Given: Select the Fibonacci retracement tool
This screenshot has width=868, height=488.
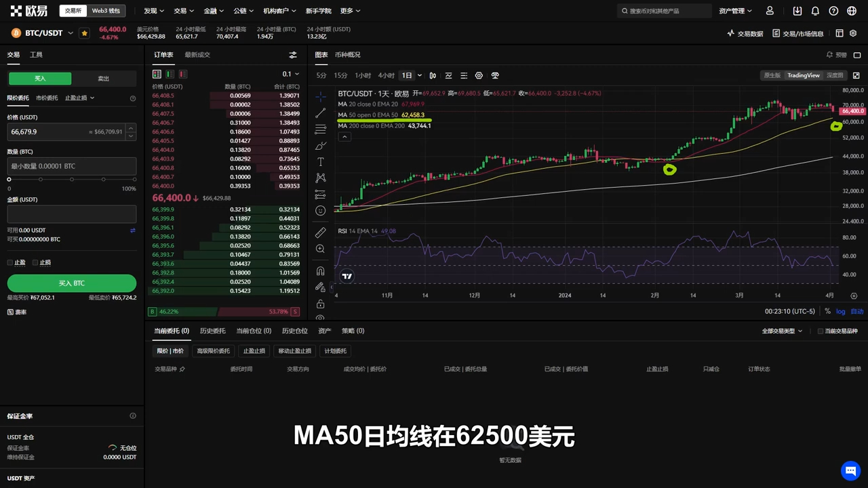Looking at the screenshot, I should point(321,129).
